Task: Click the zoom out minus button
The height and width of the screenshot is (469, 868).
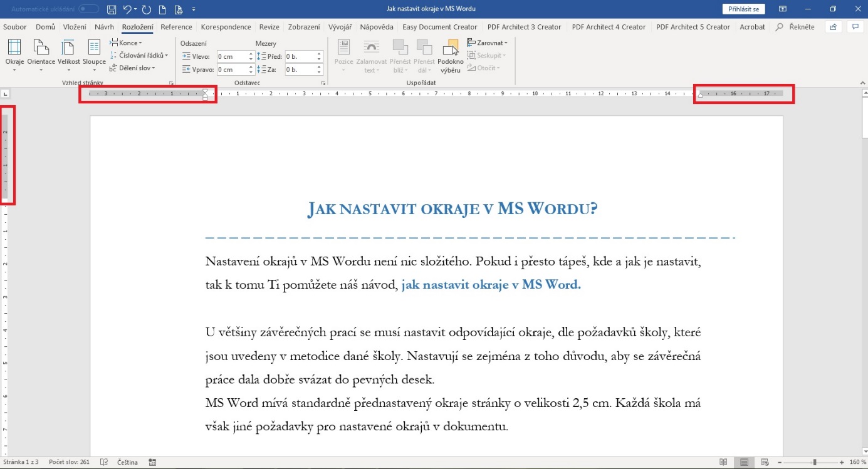Action: tap(779, 462)
